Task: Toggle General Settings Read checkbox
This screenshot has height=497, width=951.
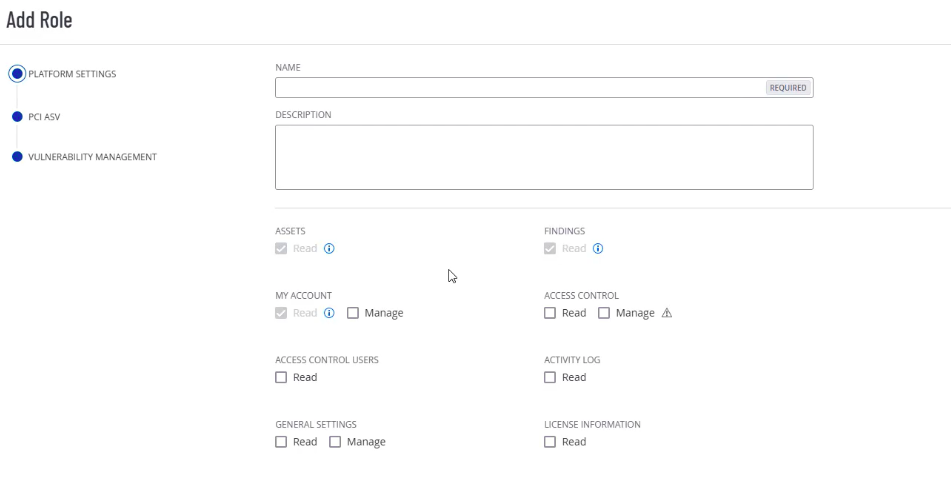Action: click(281, 442)
